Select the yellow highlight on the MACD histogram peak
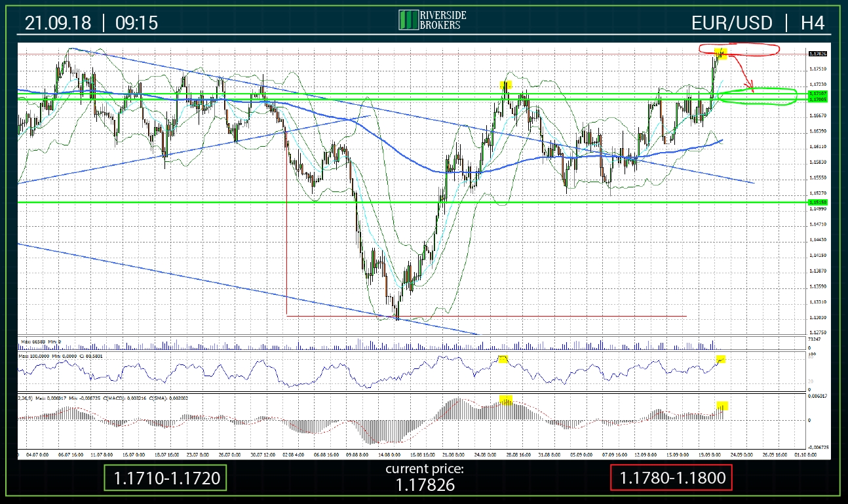Screen dimensions: 848x504 (506, 401)
